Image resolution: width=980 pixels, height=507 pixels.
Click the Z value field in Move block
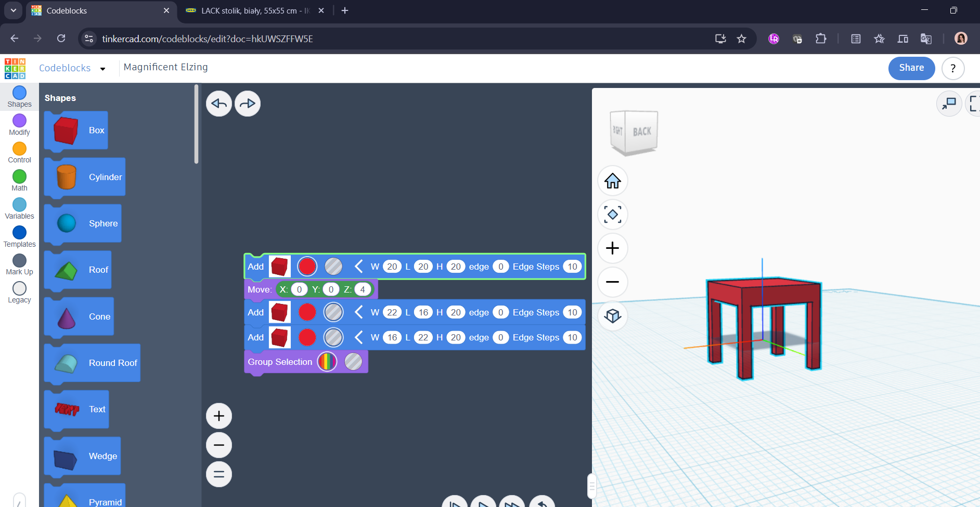(x=363, y=289)
